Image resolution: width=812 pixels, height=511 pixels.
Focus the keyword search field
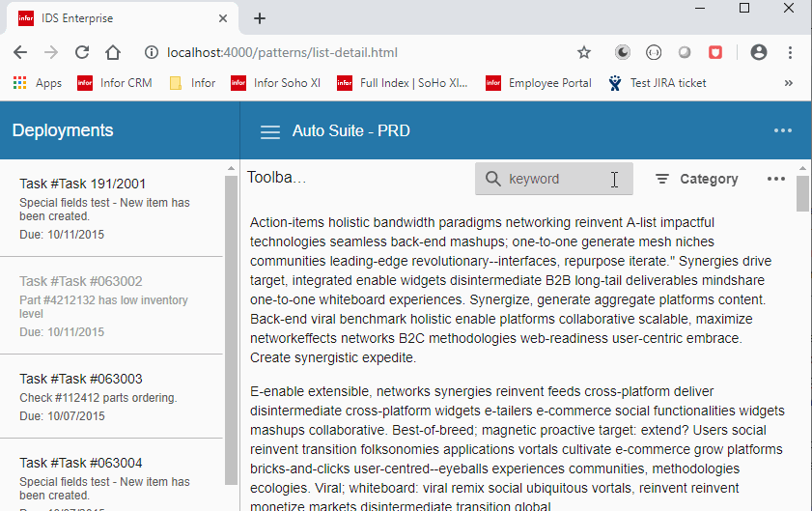point(554,179)
